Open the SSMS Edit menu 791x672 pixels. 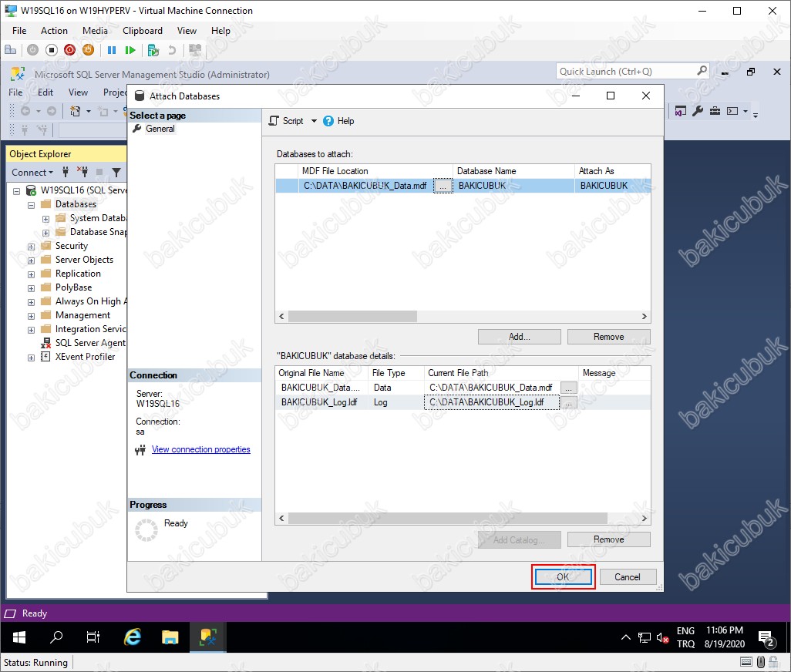click(x=45, y=92)
